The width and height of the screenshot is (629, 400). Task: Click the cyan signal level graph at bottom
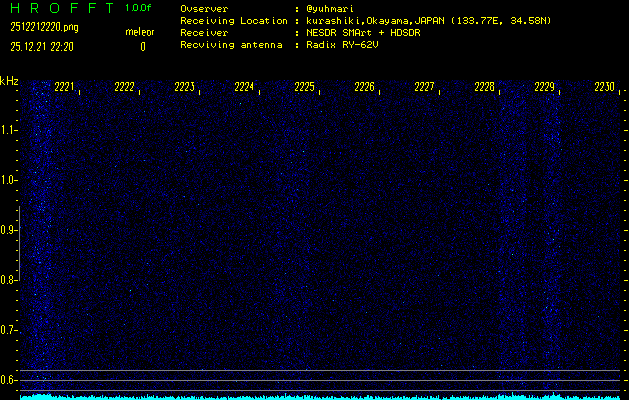320,397
